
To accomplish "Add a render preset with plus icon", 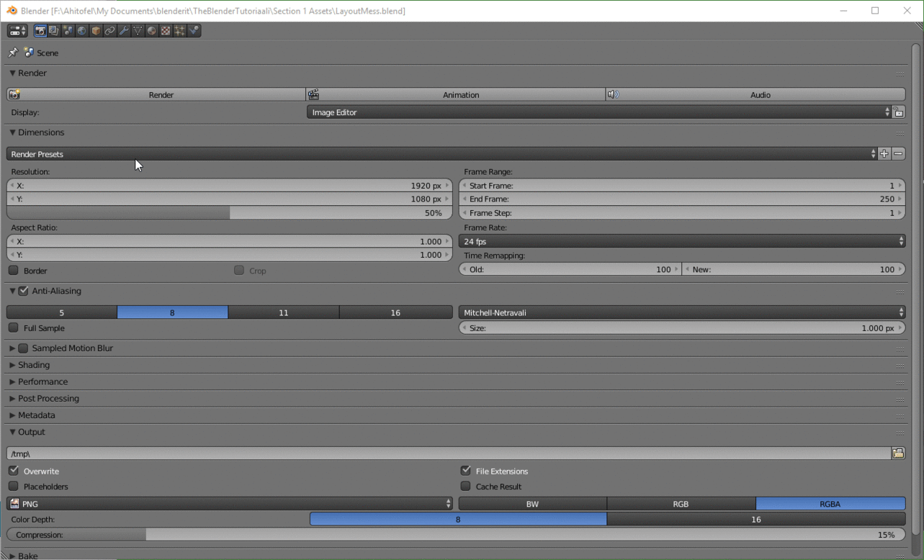I will pos(884,154).
